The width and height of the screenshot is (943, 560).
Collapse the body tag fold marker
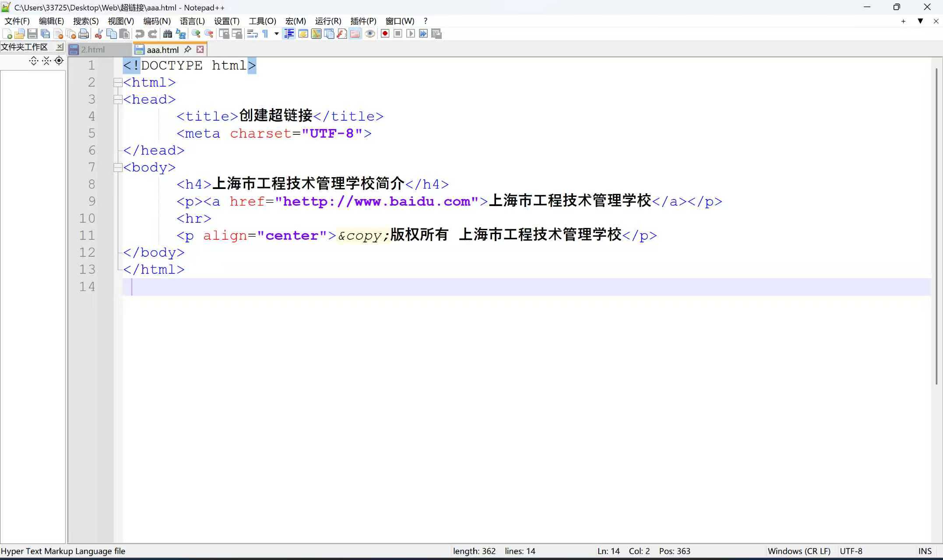coord(117,167)
